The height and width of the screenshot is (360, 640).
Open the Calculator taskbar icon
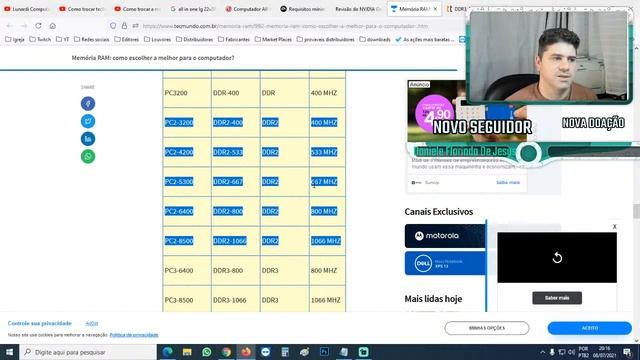coord(285,352)
